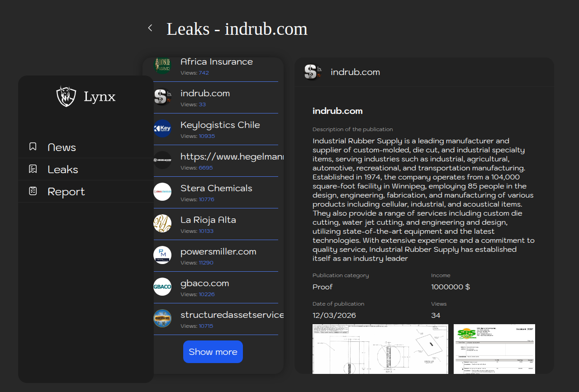Click the bookmark icon next to News
The image size is (579, 392).
point(33,146)
